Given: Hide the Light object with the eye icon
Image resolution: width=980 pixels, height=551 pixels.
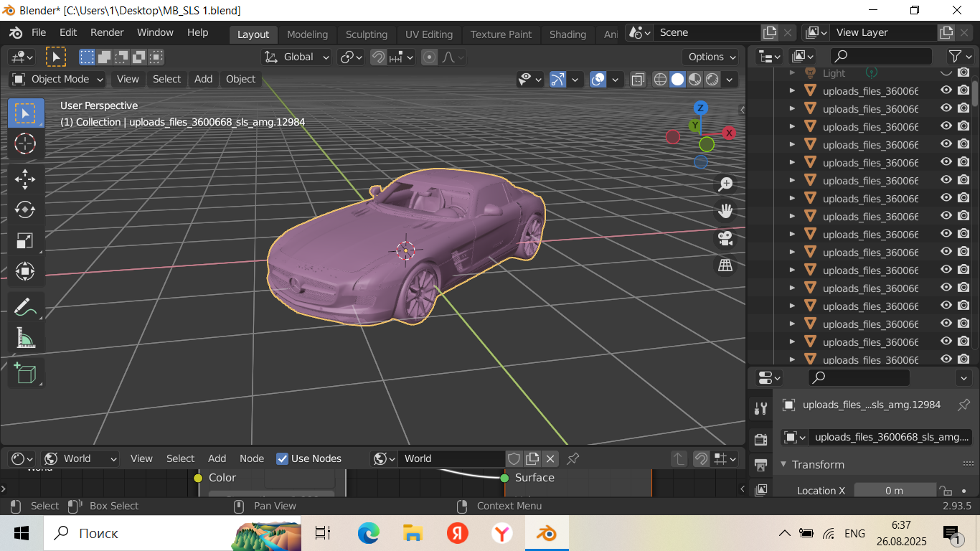Looking at the screenshot, I should 946,72.
